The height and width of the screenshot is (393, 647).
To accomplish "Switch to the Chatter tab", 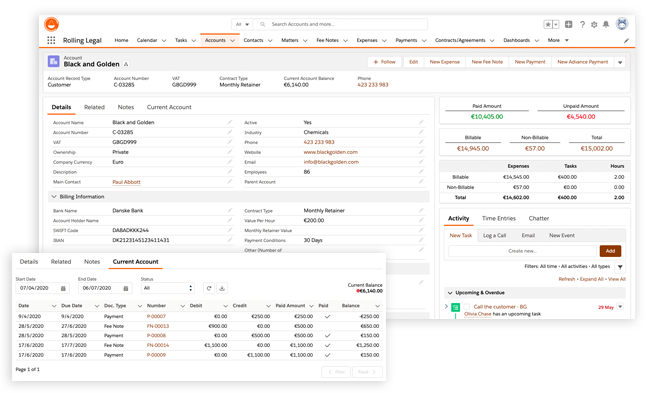I will [539, 218].
